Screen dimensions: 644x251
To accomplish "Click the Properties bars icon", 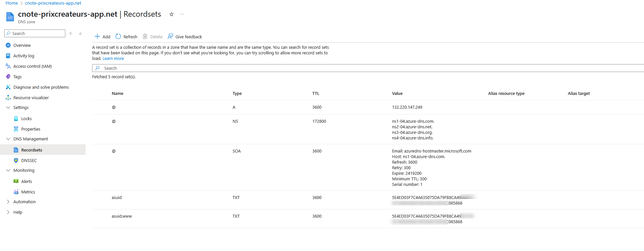I will click(x=16, y=129).
